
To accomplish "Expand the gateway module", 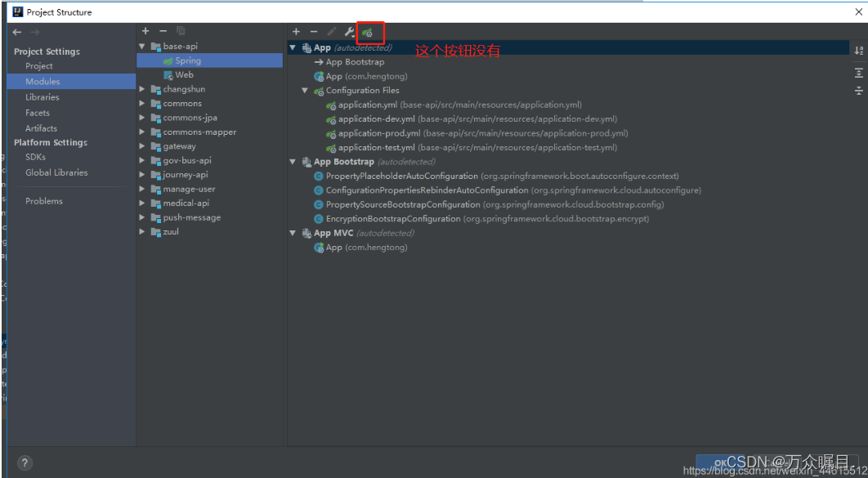I will 142,146.
